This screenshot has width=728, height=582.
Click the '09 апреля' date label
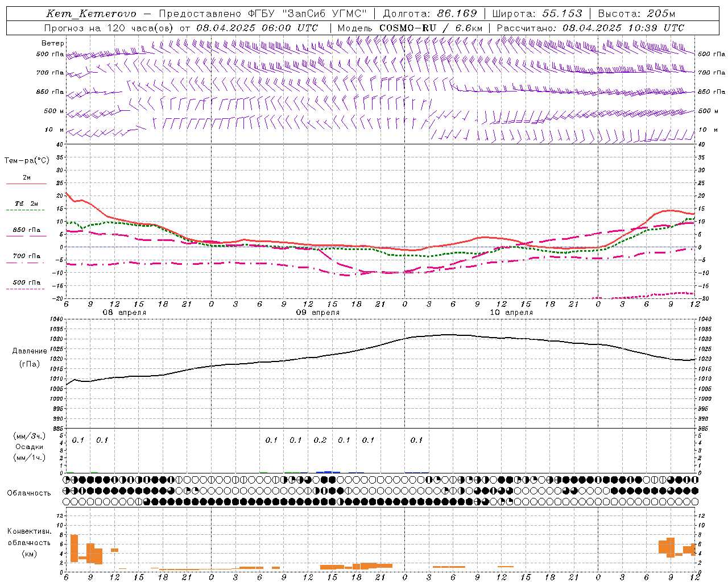tap(318, 312)
